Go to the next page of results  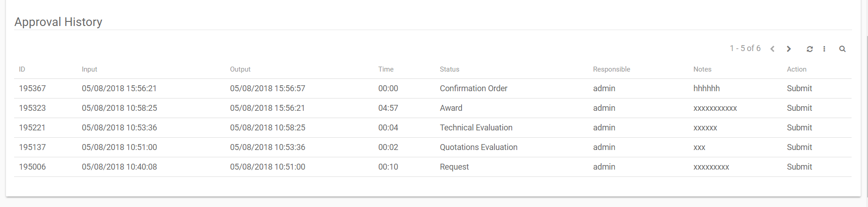coord(789,49)
